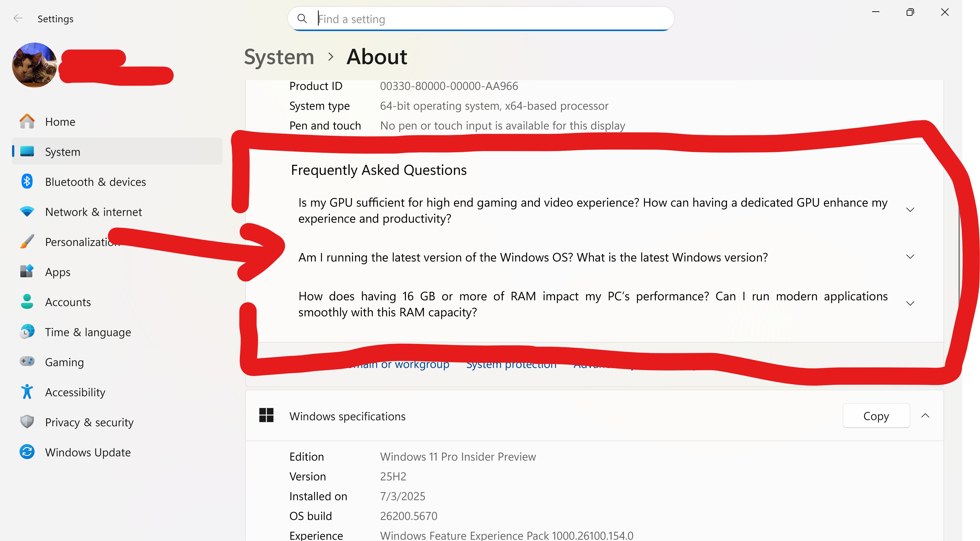Go back to System breadcrumb

coord(279,57)
